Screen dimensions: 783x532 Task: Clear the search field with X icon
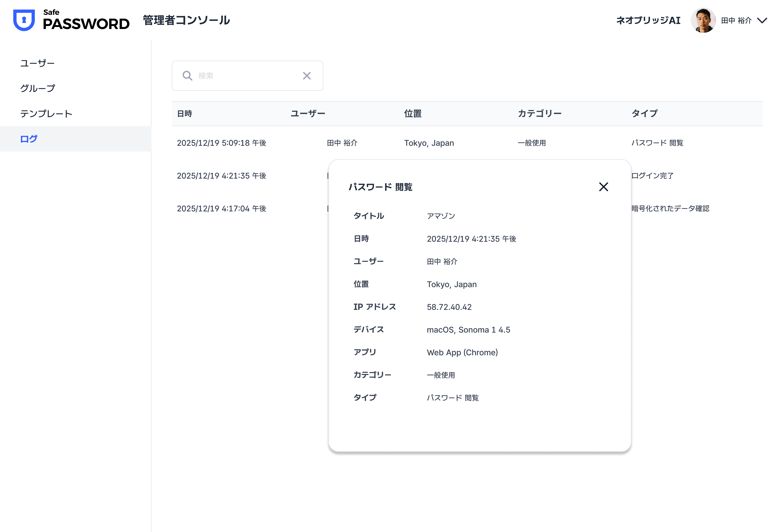pos(307,76)
